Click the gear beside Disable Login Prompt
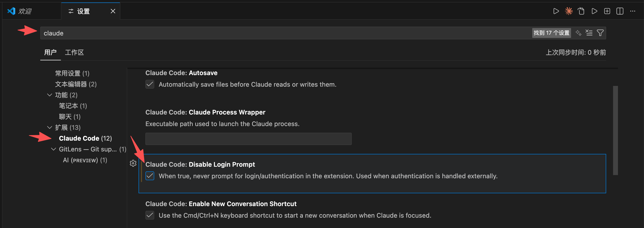Viewport: 644px width, 228px height. point(133,163)
